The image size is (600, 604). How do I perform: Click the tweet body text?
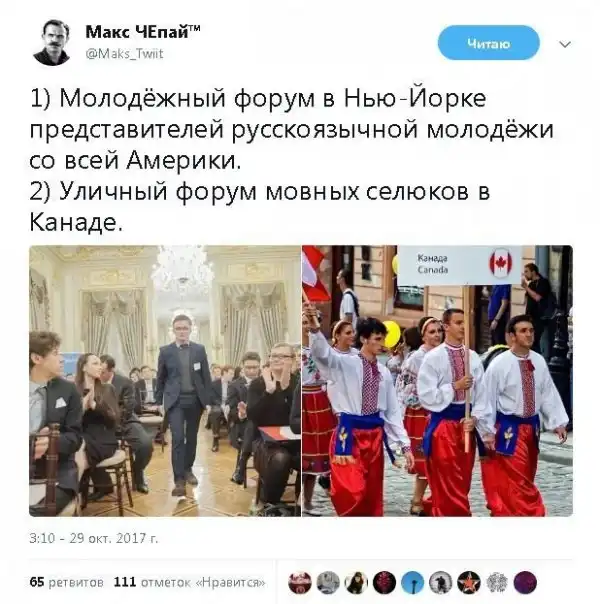point(292,160)
